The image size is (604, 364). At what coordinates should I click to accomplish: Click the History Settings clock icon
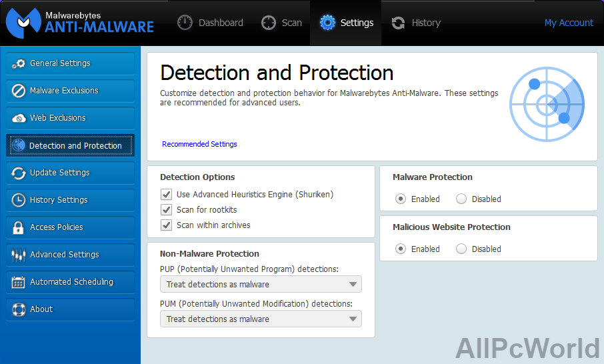(x=19, y=200)
